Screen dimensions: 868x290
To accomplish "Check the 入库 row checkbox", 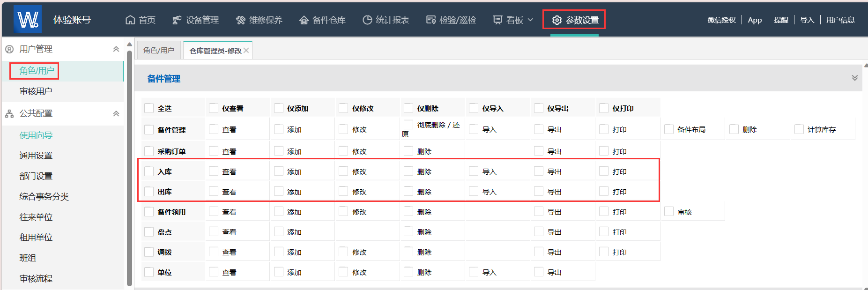I will pos(149,171).
